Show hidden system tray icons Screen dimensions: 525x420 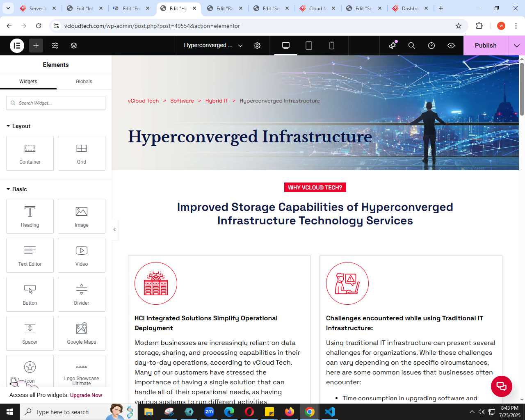coord(472,412)
